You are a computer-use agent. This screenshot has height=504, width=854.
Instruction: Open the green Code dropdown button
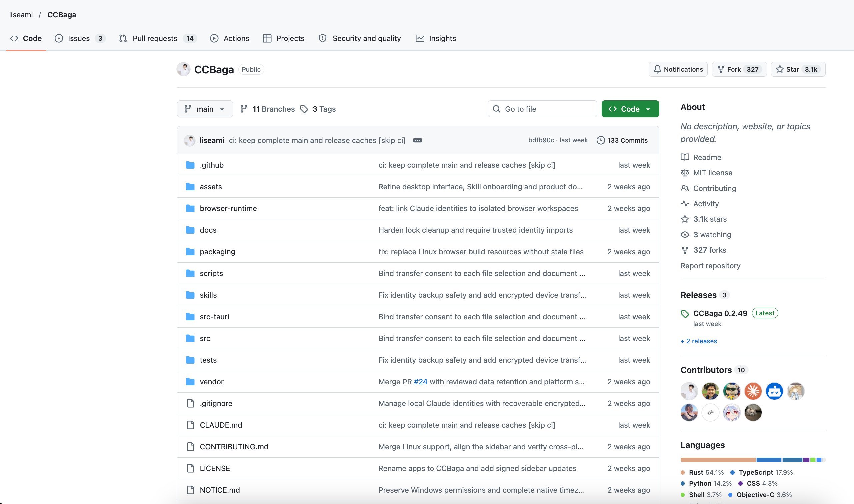click(x=630, y=109)
